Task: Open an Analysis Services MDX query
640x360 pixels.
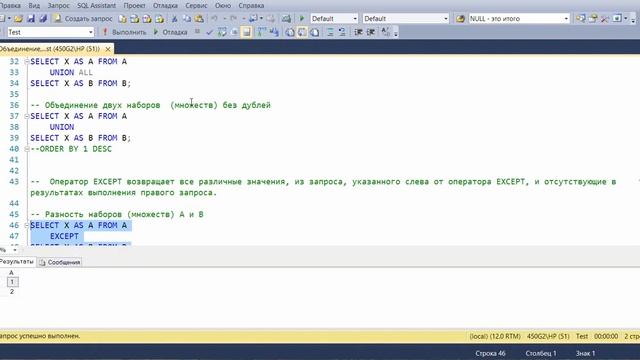Action: point(135,19)
